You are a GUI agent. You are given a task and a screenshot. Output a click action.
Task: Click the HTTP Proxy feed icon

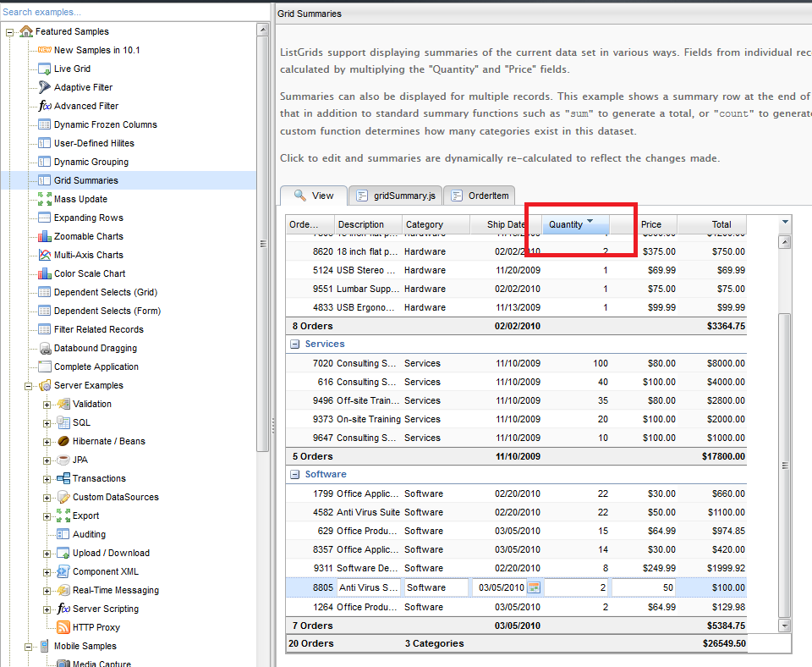pyautogui.click(x=63, y=627)
